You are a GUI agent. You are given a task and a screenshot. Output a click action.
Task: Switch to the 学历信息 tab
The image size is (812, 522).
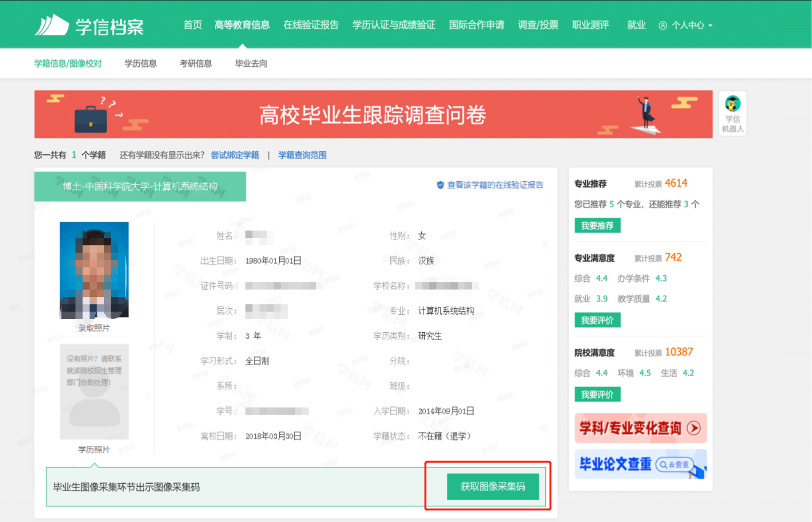pyautogui.click(x=140, y=64)
